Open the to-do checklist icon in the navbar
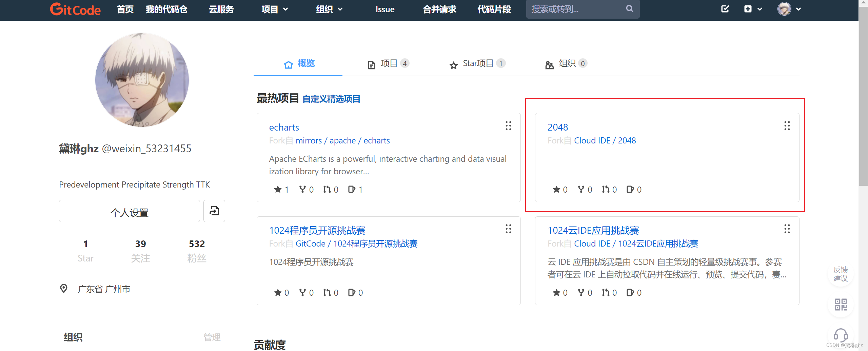 (725, 9)
